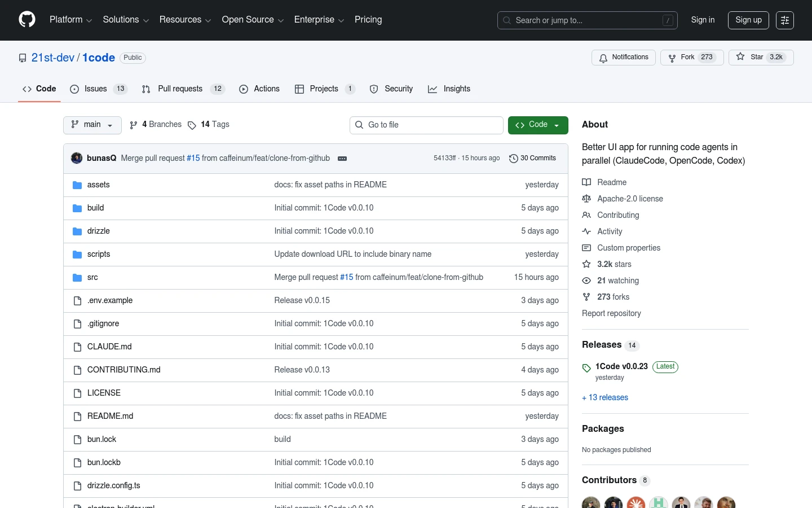This screenshot has height=508, width=812.
Task: Open commit history via the clock icon
Action: pos(513,159)
